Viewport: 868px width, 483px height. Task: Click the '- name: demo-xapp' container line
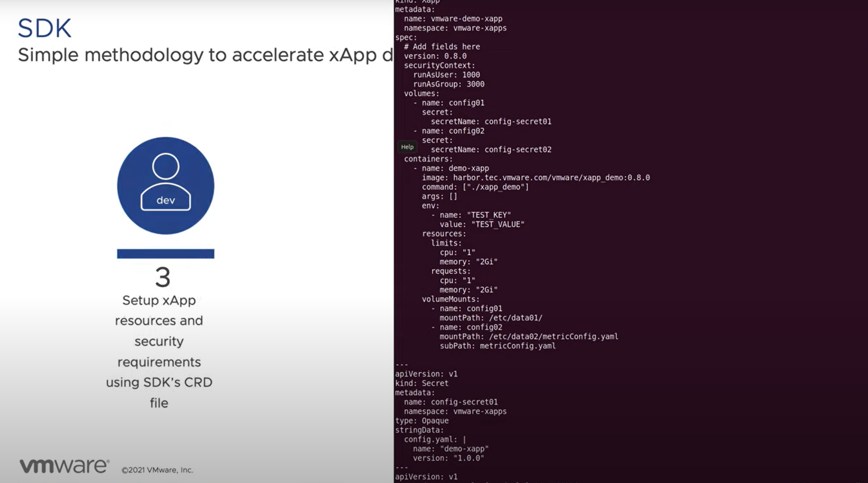click(x=451, y=168)
